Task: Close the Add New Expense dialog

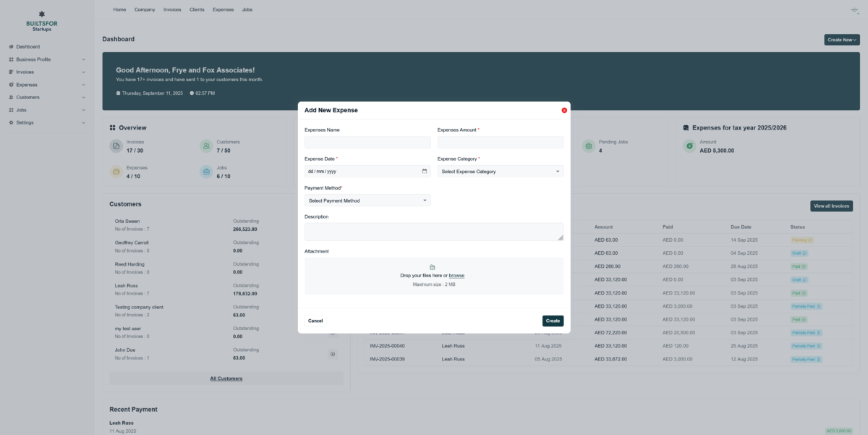Action: coord(564,110)
